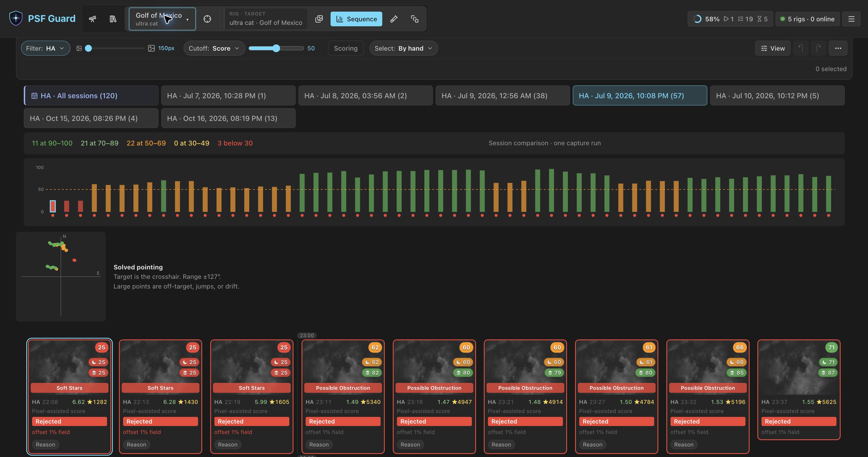Expand the Filter: HA dropdown
Viewport: 868px width, 457px height.
point(45,48)
